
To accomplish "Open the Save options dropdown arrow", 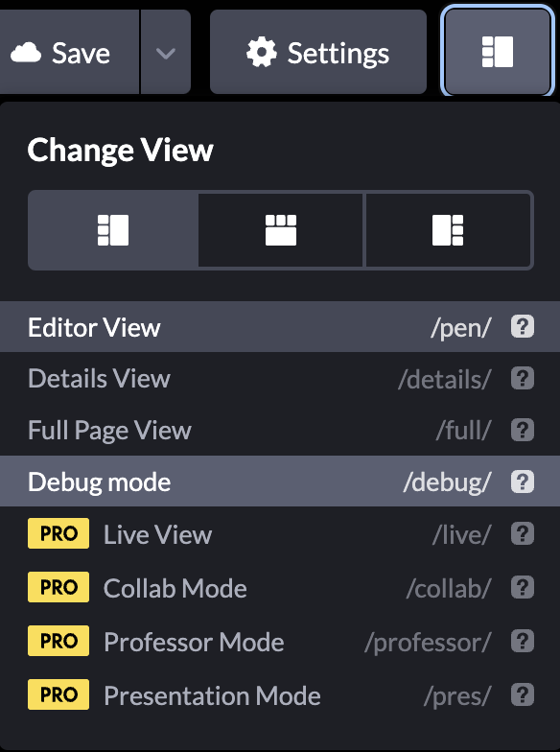I will point(165,52).
